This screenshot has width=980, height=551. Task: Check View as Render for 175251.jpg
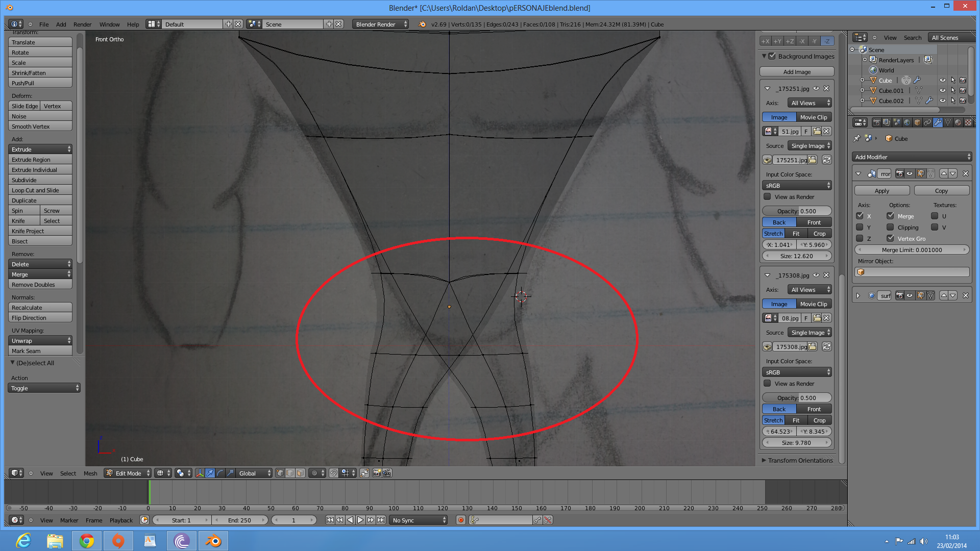coord(767,197)
